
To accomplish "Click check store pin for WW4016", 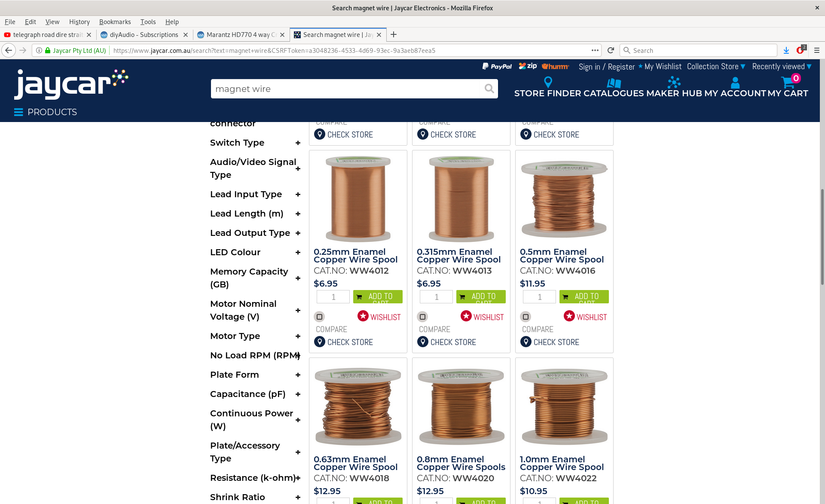I will (526, 342).
